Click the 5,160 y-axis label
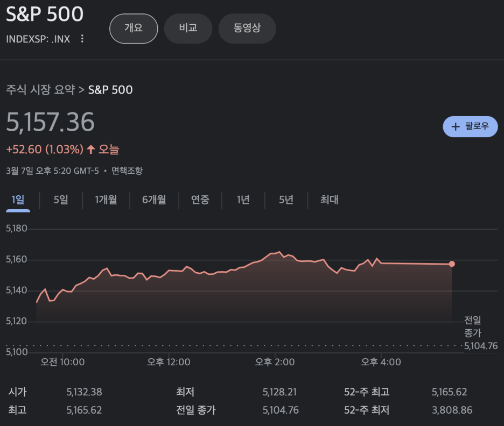Viewport: 504px width, 426px height. point(16,259)
